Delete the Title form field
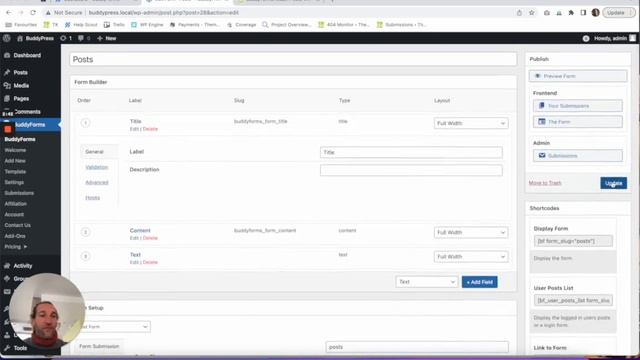 pos(150,129)
